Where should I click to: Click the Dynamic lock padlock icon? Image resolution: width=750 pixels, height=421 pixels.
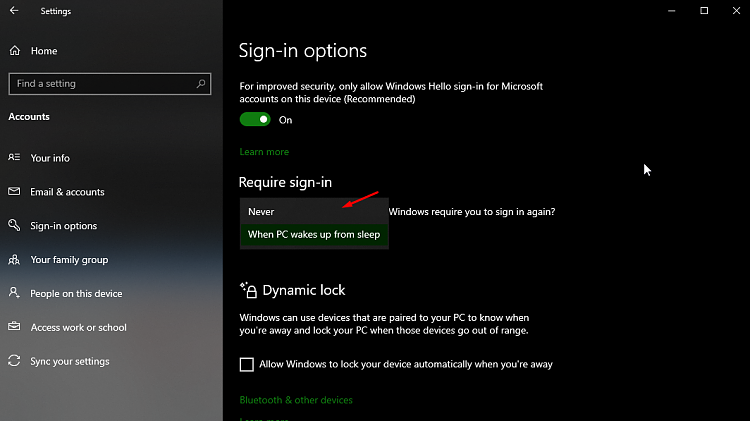point(249,290)
